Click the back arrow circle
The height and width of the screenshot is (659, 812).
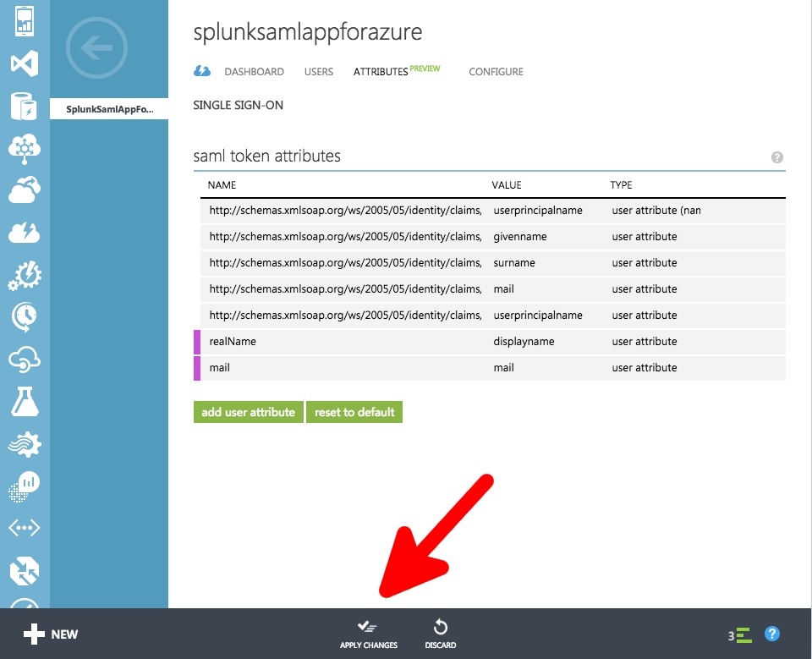pos(96,48)
